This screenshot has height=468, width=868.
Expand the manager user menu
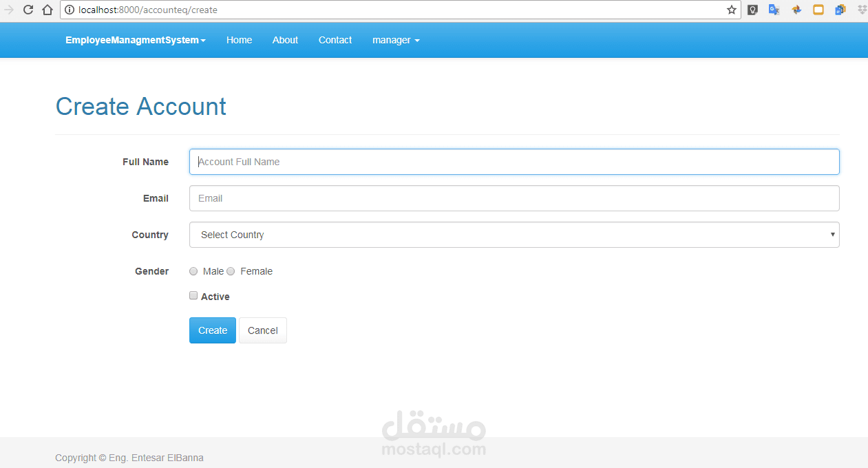(x=396, y=40)
